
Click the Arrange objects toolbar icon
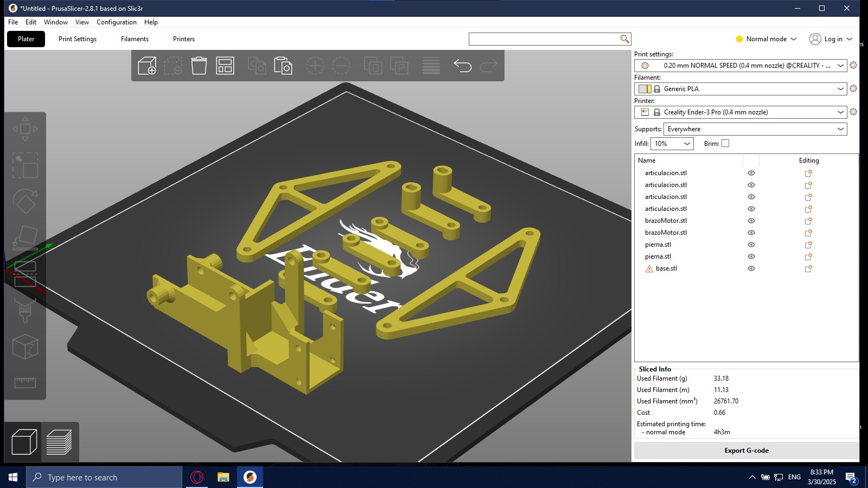point(225,66)
